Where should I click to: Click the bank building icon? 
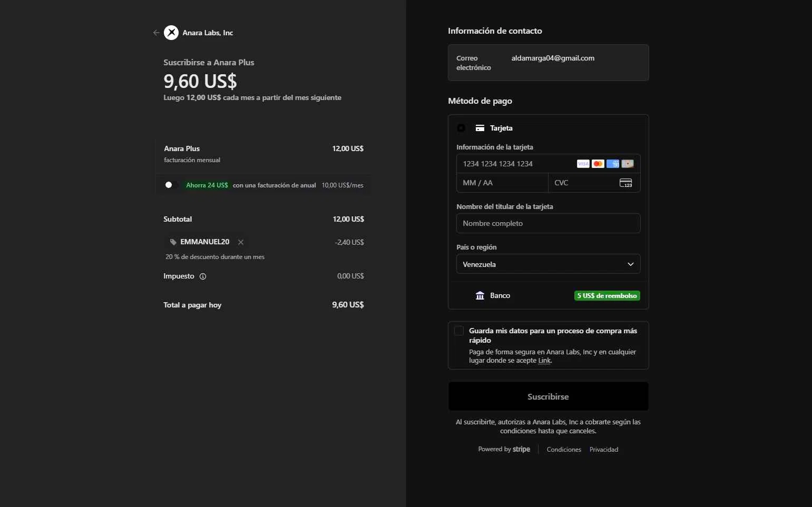coord(480,295)
